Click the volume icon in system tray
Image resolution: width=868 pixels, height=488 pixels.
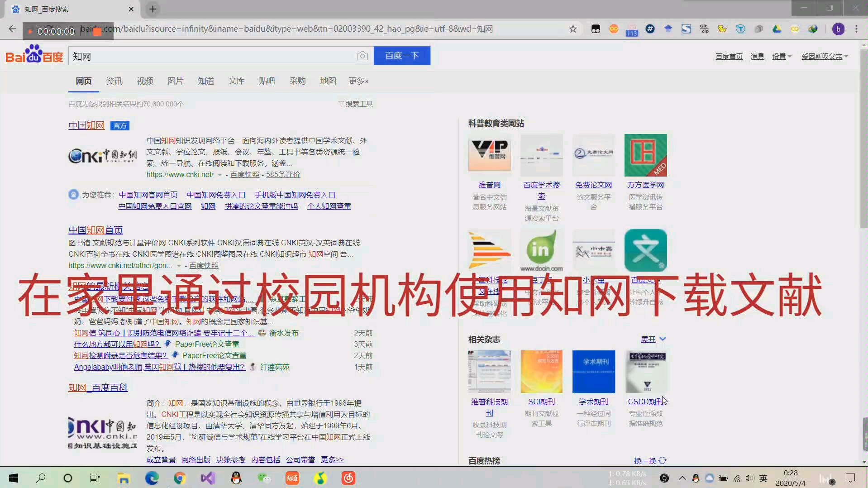(750, 478)
